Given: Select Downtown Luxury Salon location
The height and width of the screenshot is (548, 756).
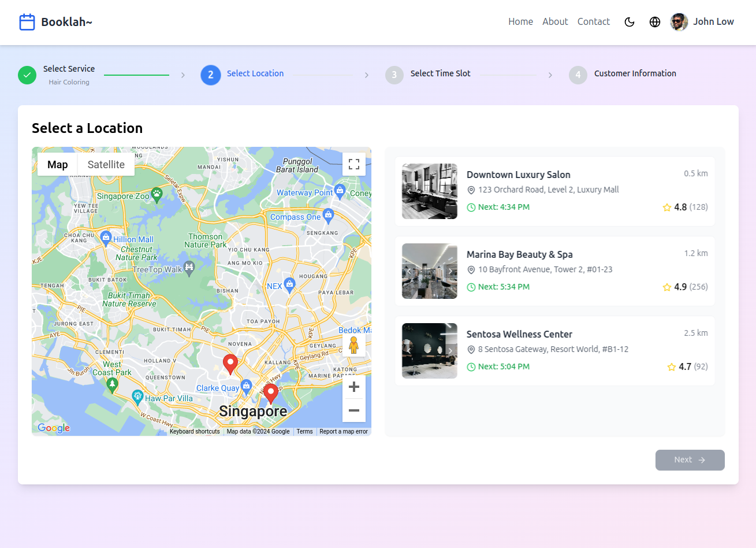Looking at the screenshot, I should tap(555, 191).
